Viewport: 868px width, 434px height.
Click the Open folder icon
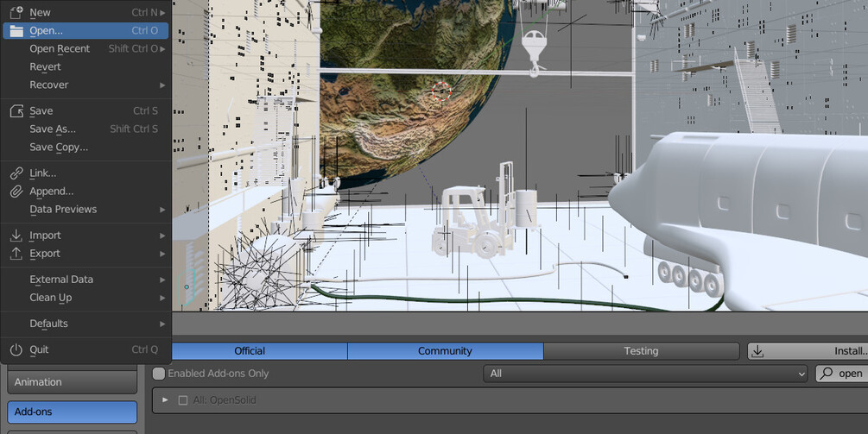click(16, 31)
